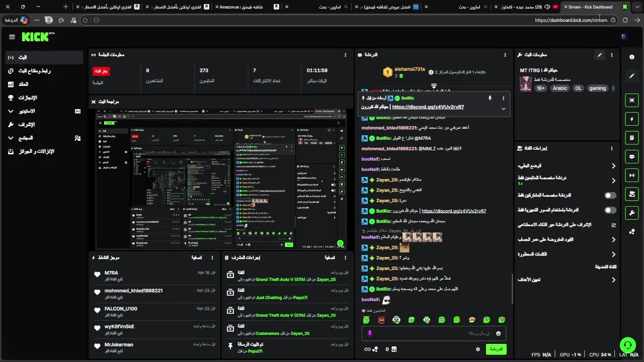Toggle the stream preview panel icon in sidebar
The image size is (644, 362).
click(x=632, y=100)
